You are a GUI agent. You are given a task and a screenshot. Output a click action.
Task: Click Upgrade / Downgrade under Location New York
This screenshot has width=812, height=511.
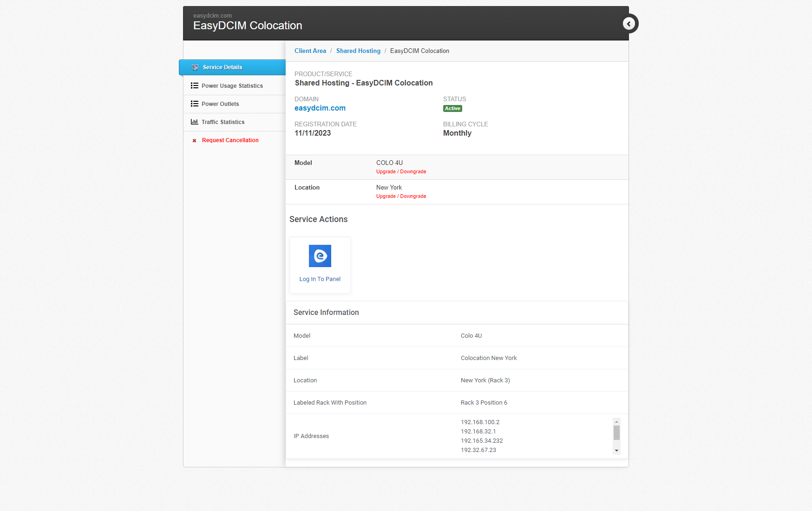[401, 197]
